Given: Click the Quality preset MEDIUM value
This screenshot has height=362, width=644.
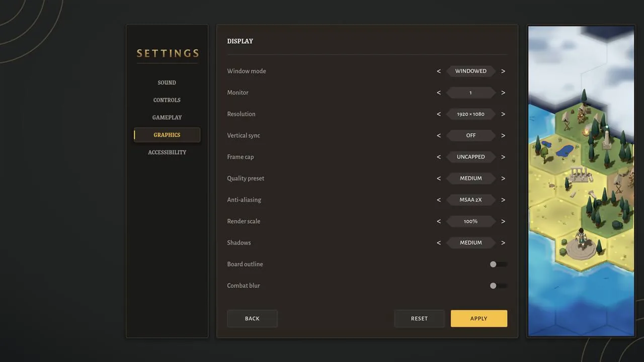Looking at the screenshot, I should 471,178.
